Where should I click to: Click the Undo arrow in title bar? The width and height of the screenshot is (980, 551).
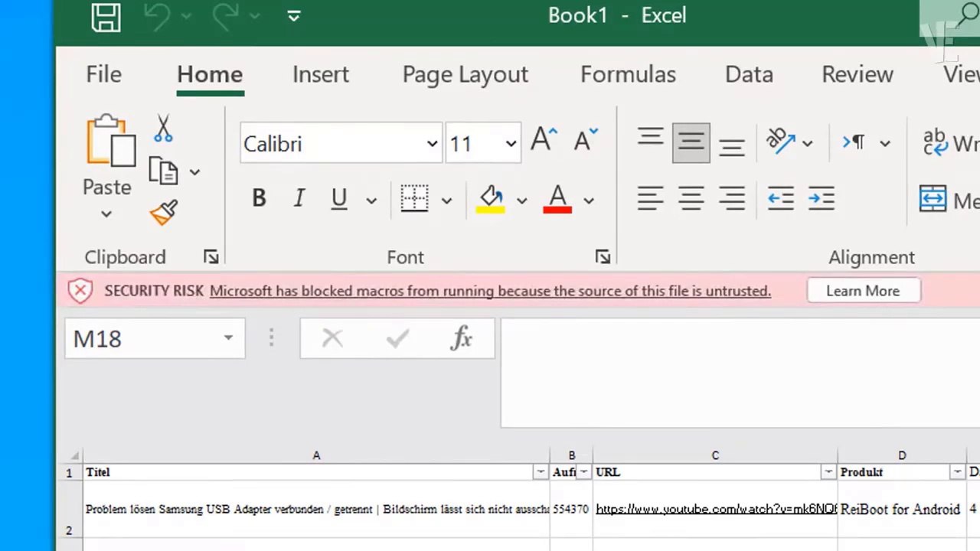click(x=156, y=16)
